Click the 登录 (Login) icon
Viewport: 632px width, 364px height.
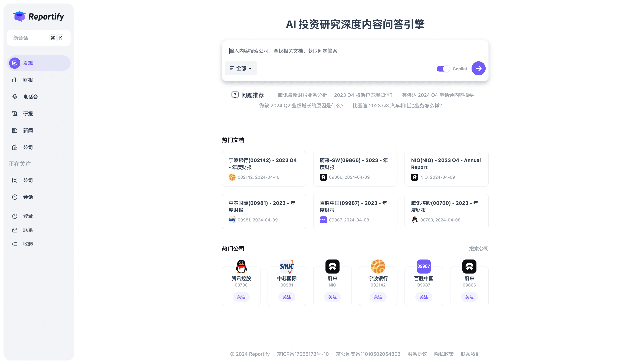coord(14,216)
